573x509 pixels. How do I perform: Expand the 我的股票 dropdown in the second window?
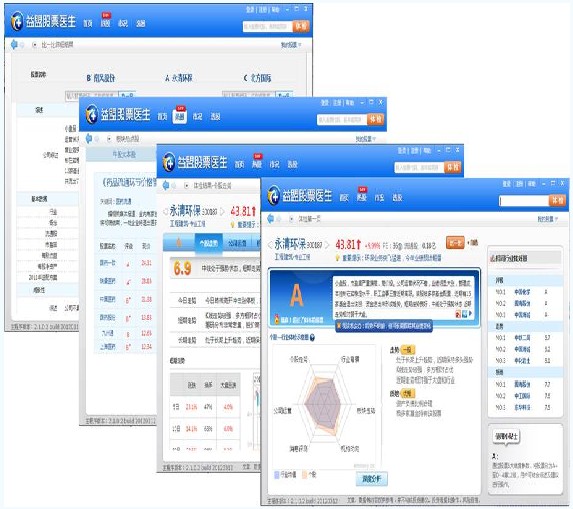pyautogui.click(x=365, y=139)
